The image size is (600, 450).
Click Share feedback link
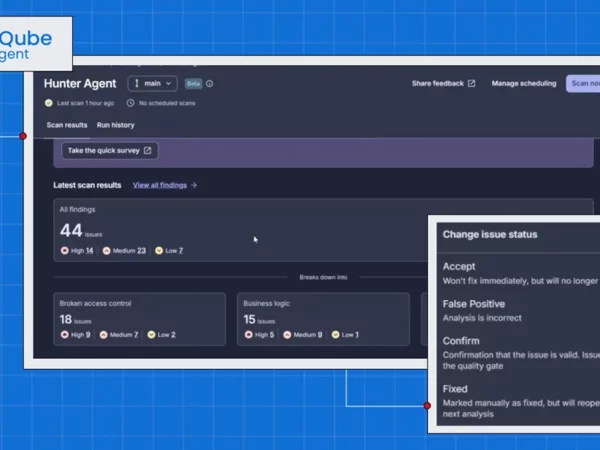[x=443, y=83]
